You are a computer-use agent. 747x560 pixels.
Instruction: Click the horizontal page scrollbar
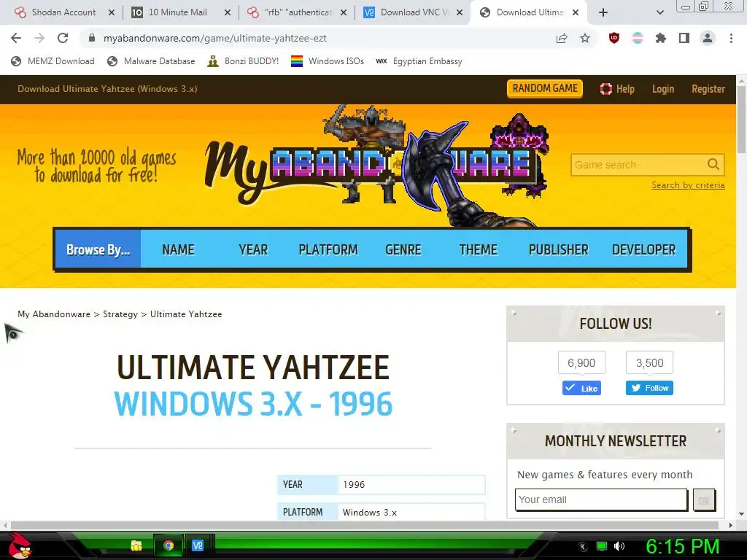click(x=364, y=525)
